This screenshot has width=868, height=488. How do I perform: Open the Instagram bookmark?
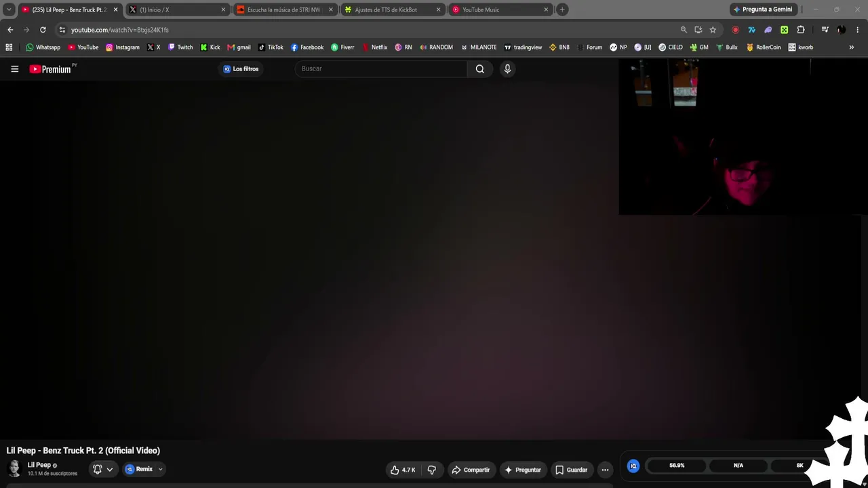123,47
